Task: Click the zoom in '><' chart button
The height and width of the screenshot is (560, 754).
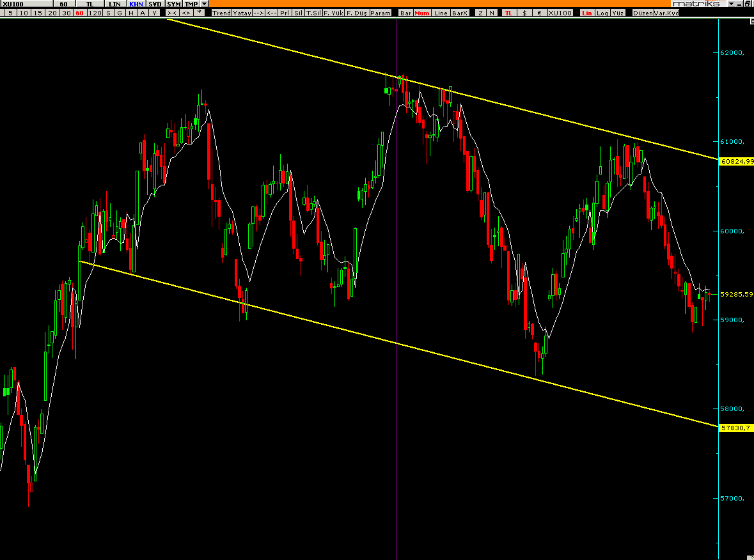Action: (172, 13)
